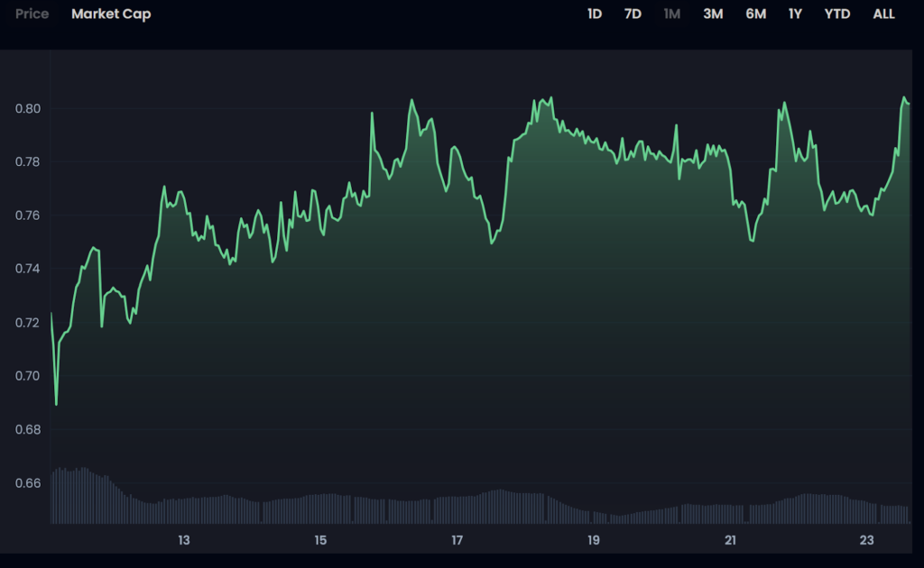Image resolution: width=924 pixels, height=568 pixels.
Task: Set chart range to 3M
Action: tap(713, 14)
